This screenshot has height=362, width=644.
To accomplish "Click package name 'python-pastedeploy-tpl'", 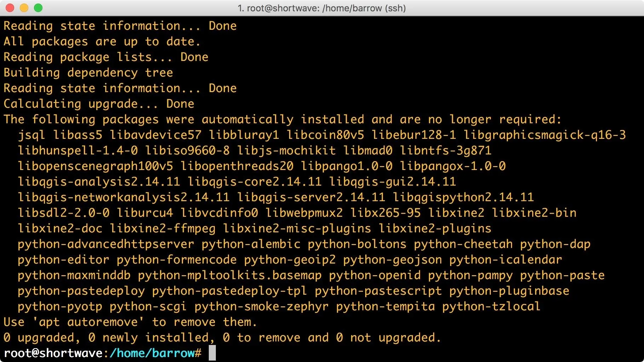I will (230, 291).
